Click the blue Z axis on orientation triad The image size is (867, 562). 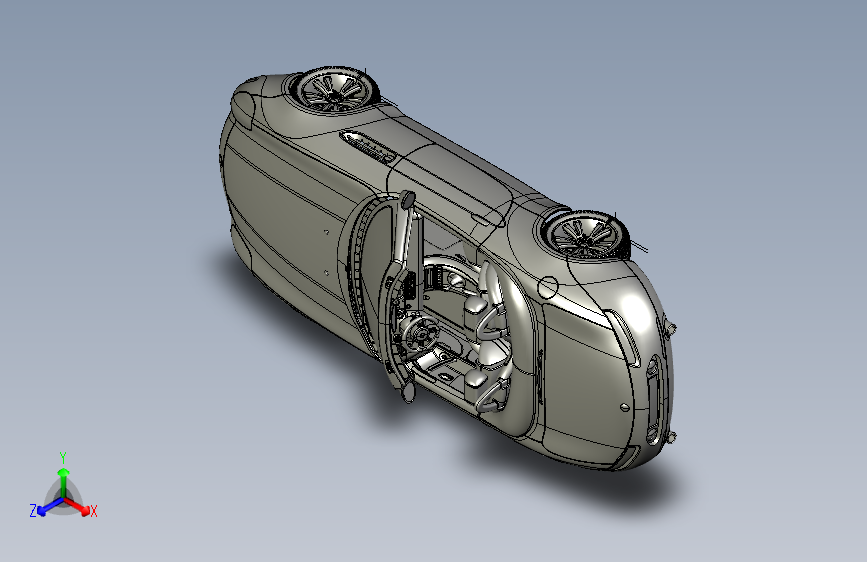(x=45, y=507)
